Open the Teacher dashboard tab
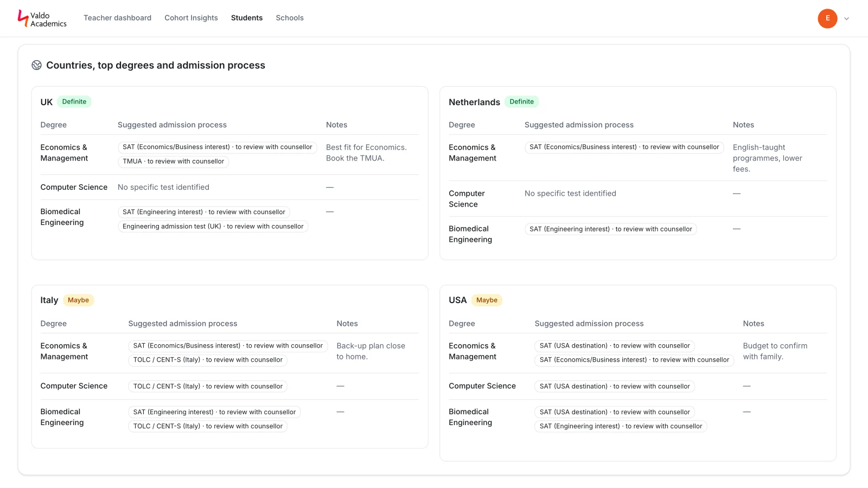This screenshot has width=868, height=488. (x=117, y=18)
